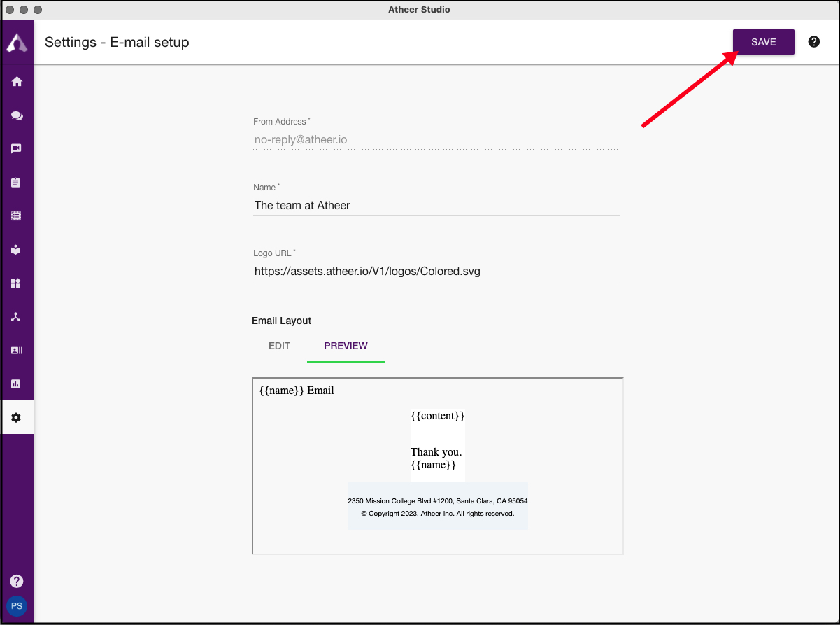
Task: Click the 'Settings - E-mail setup' page title
Action: tap(117, 42)
